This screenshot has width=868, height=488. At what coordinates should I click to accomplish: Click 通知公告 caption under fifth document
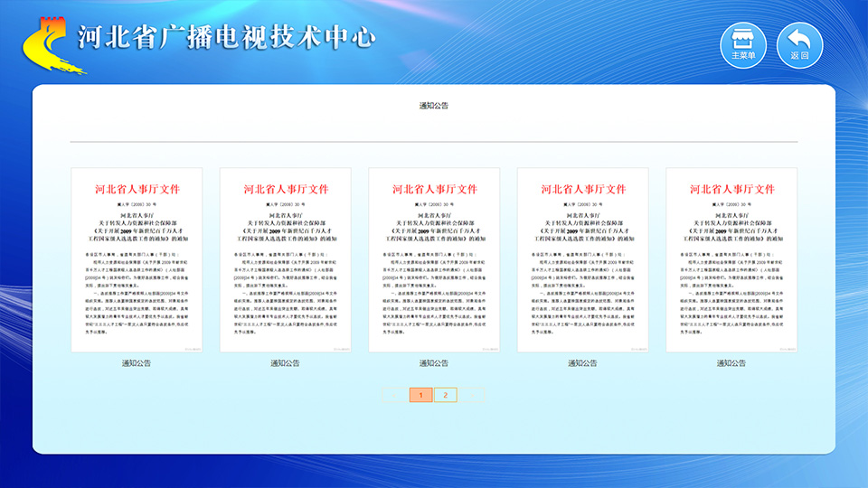point(731,363)
